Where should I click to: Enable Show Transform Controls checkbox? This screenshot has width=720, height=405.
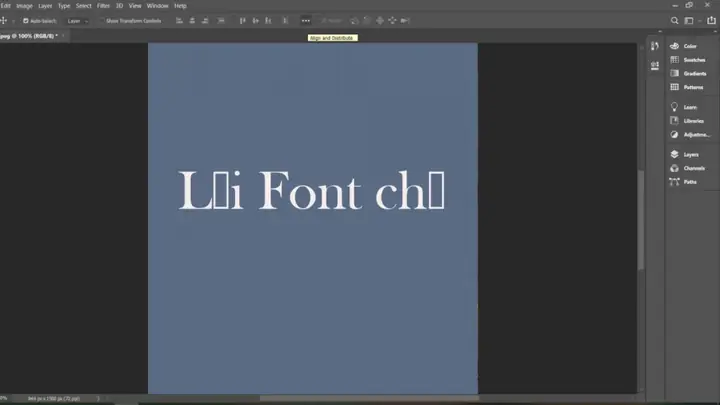pos(102,21)
